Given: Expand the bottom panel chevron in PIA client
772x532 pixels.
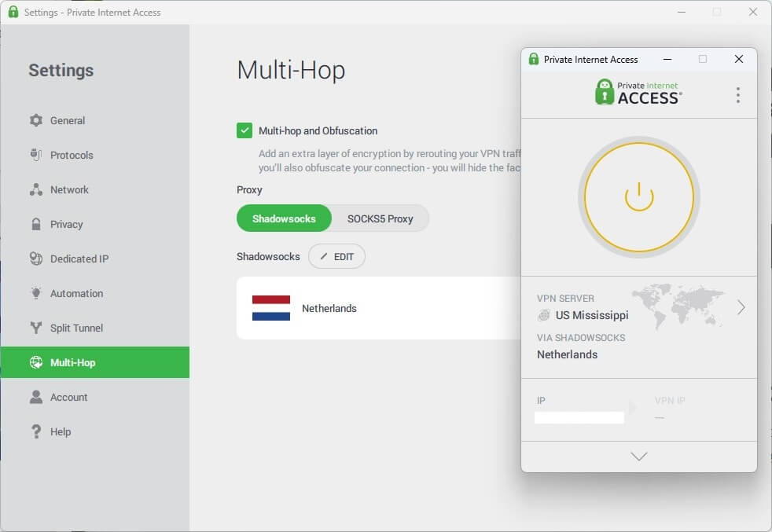Looking at the screenshot, I should [638, 456].
